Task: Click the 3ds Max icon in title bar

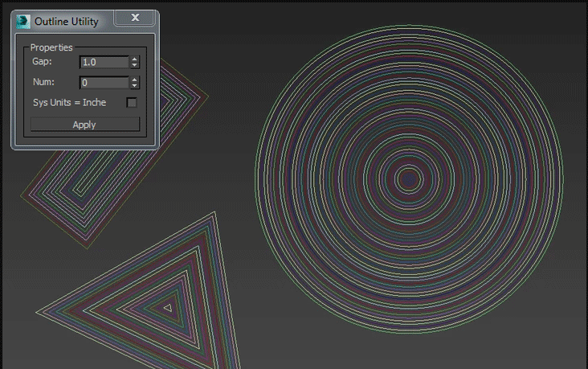Action: tap(22, 22)
